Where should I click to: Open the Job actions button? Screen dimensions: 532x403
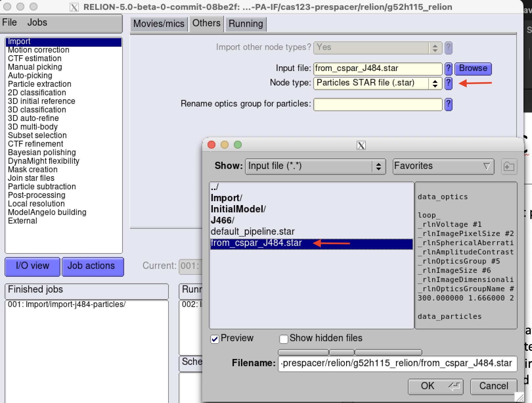(93, 266)
